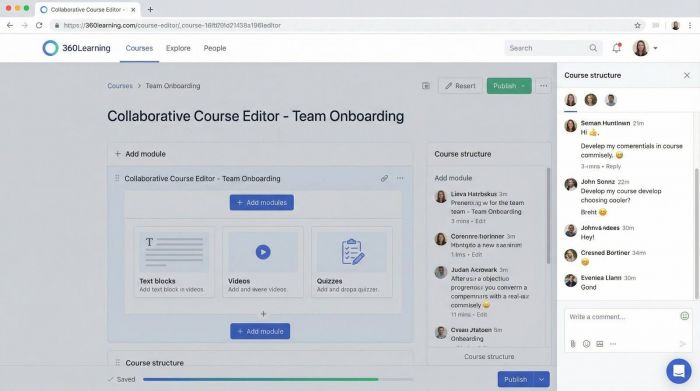Select the third collaborator avatar in panel
Screen dimensions: 700x391
click(610, 100)
